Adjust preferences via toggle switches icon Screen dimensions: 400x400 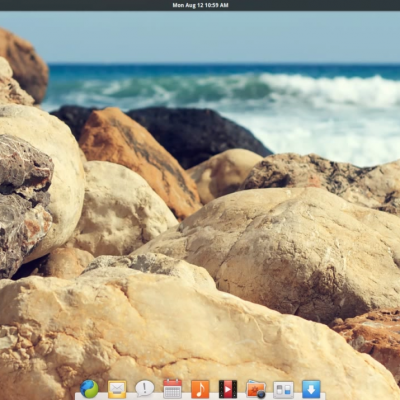coord(283,390)
